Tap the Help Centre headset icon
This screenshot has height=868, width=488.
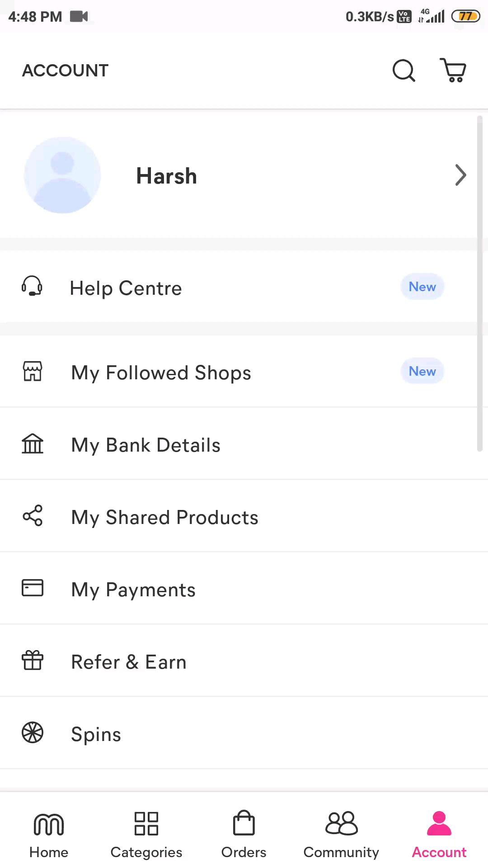click(32, 287)
